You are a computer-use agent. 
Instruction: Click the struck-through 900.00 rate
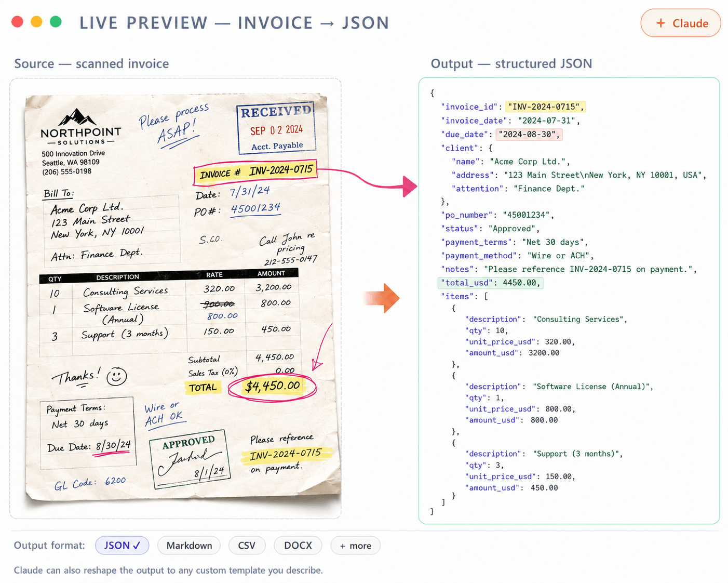pos(219,304)
